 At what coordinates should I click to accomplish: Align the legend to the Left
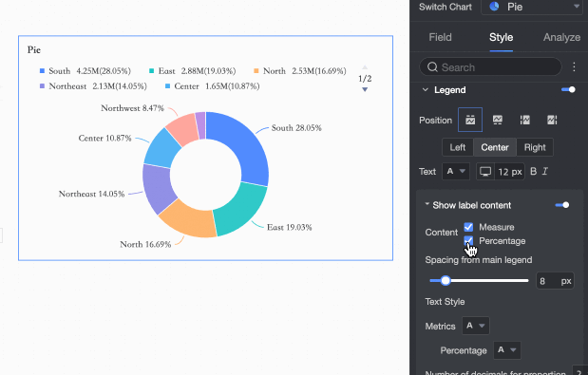tap(458, 147)
